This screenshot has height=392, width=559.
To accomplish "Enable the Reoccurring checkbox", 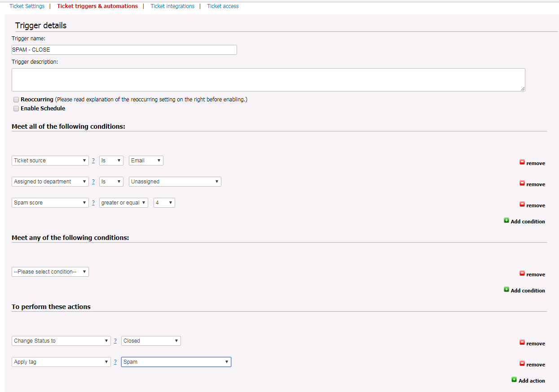I will pyautogui.click(x=16, y=100).
